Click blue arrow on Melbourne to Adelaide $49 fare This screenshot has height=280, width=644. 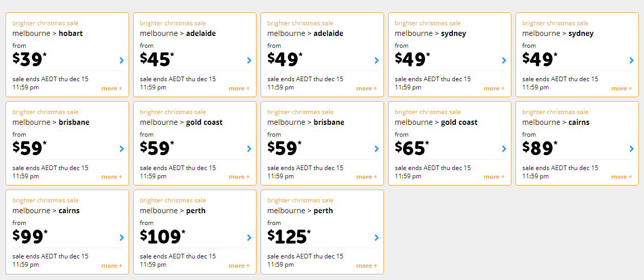[377, 60]
